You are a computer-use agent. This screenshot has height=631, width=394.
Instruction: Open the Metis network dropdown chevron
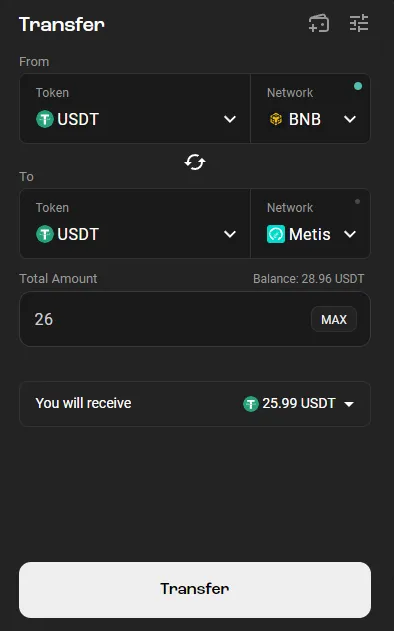350,234
